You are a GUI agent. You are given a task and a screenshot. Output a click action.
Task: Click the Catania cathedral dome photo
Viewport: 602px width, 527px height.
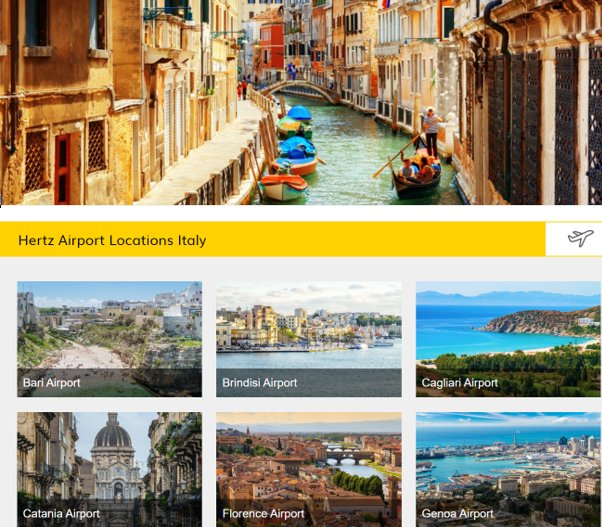(109, 469)
